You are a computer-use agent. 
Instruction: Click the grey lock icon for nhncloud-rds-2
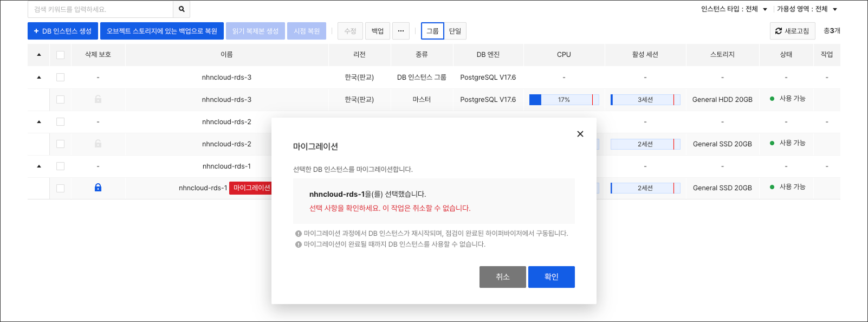[x=98, y=144]
